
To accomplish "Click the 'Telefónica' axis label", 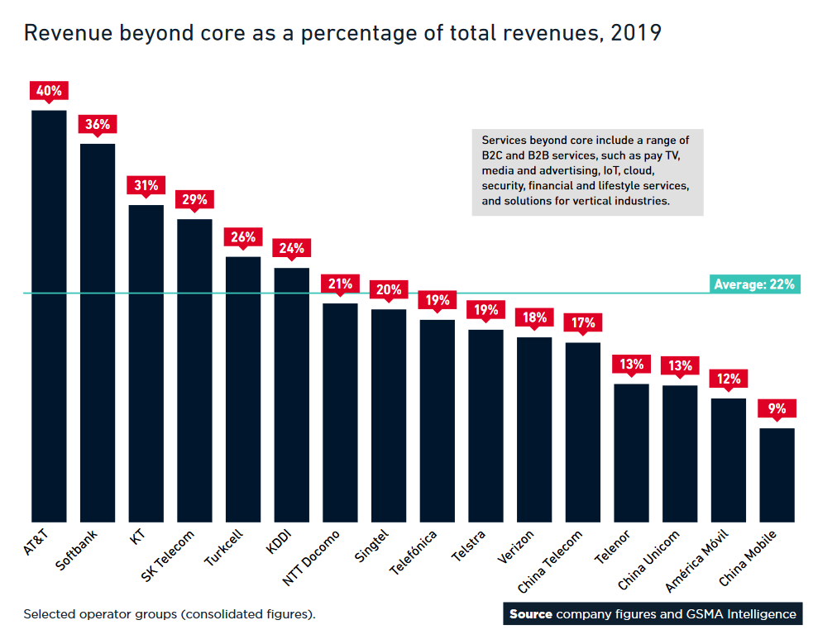I will pos(414,552).
